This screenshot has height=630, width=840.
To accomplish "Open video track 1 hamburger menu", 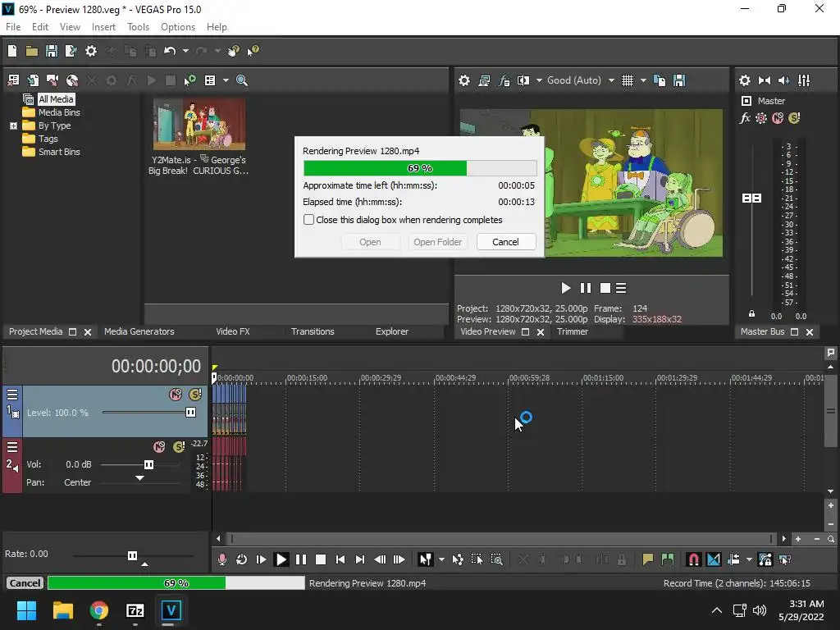I will click(12, 395).
